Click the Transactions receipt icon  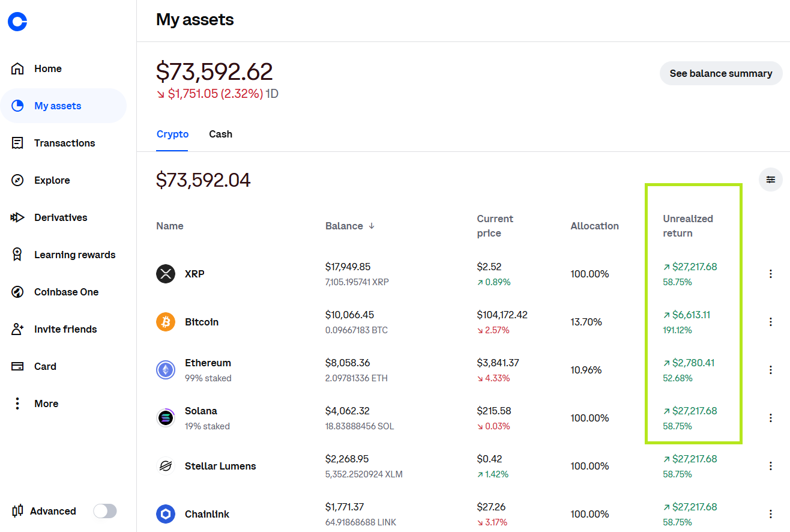17,143
